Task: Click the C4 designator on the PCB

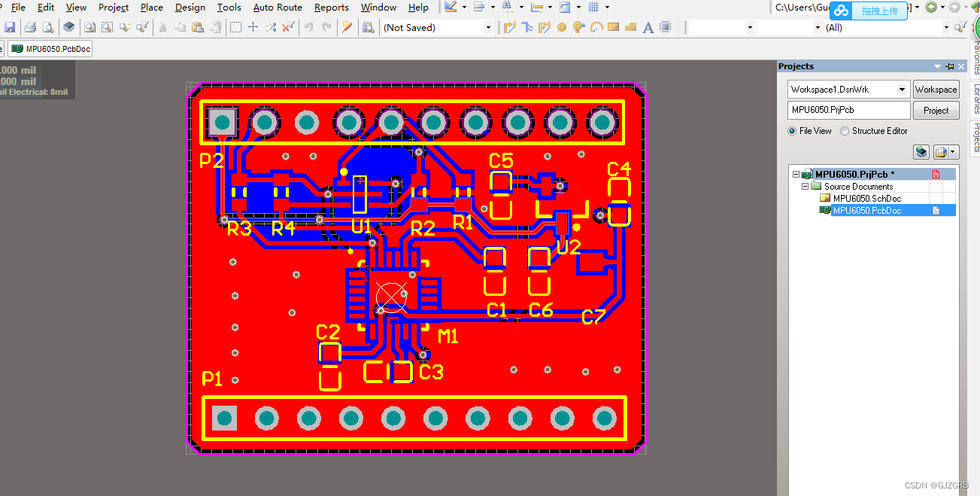Action: pos(618,169)
